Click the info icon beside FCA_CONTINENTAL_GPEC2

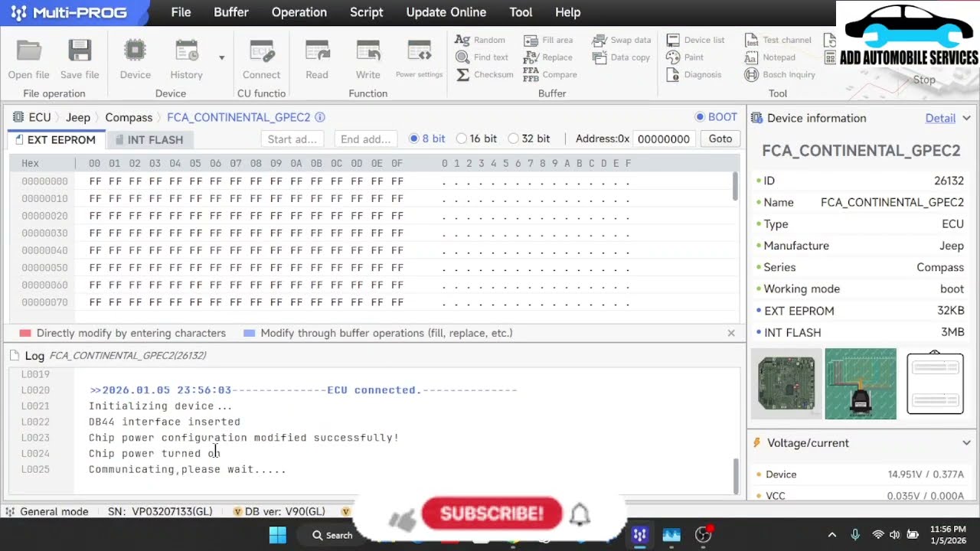click(x=320, y=117)
